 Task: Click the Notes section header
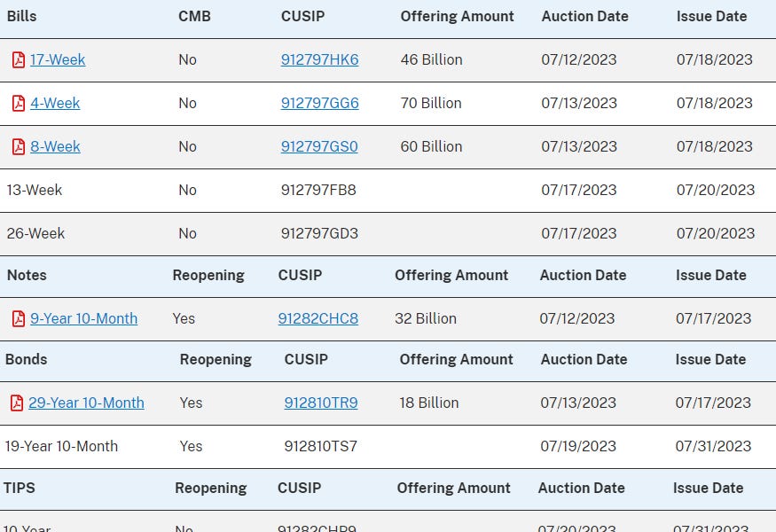coord(27,275)
